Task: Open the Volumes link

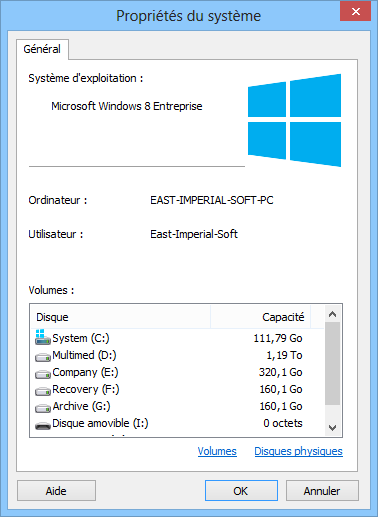Action: (x=217, y=451)
